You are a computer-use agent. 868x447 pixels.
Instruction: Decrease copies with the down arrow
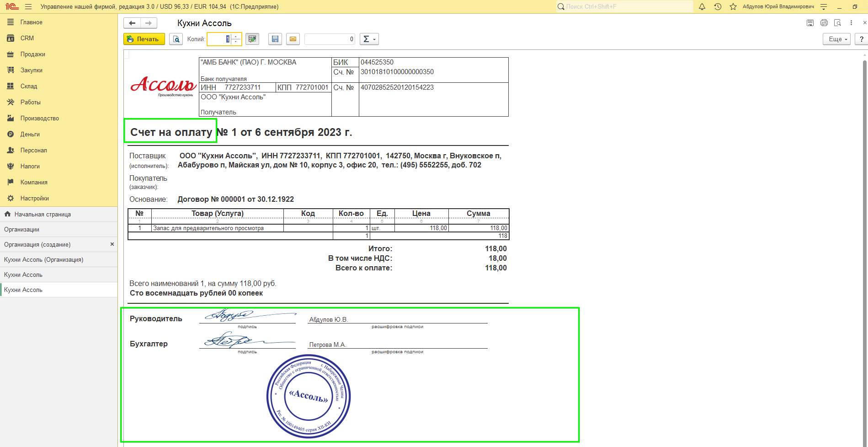pyautogui.click(x=236, y=42)
